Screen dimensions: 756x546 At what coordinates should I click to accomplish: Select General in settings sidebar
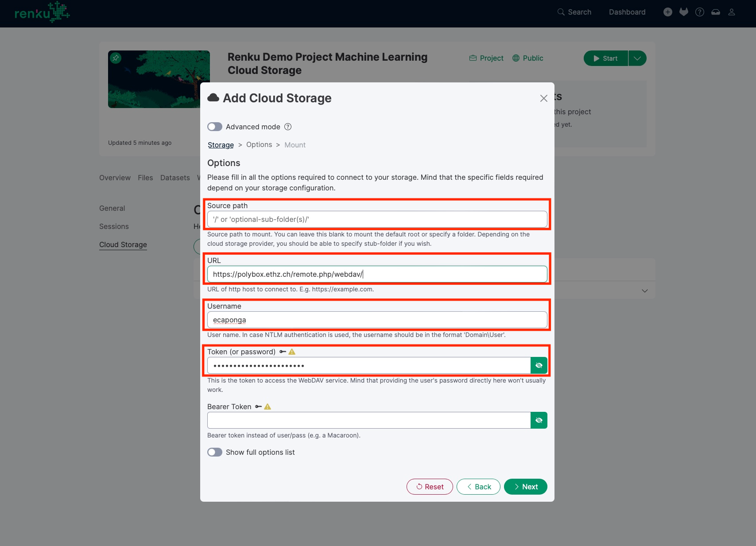click(112, 208)
